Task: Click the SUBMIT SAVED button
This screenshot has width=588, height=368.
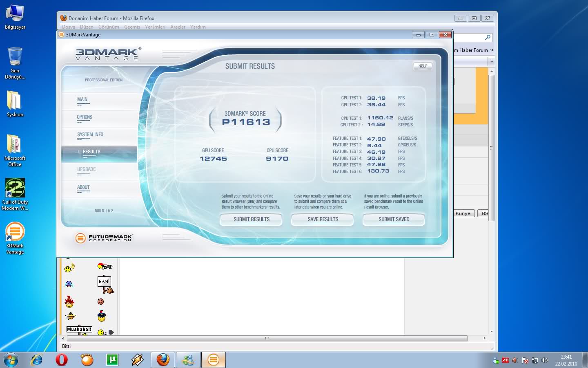Action: (394, 220)
